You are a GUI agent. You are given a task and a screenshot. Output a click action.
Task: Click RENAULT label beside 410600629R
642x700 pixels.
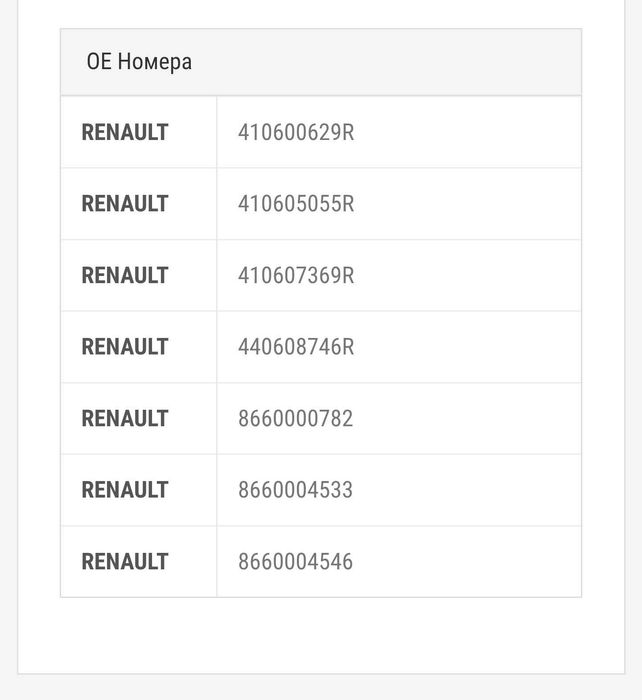point(125,132)
